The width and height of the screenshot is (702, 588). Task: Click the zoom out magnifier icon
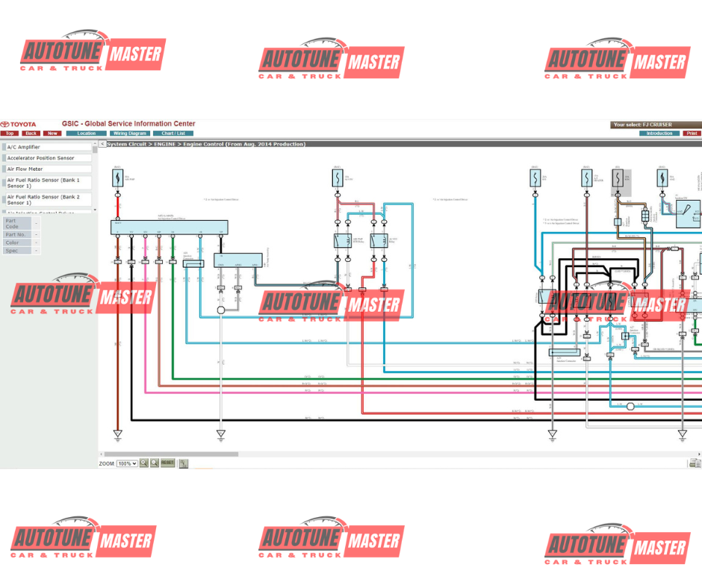(x=155, y=463)
